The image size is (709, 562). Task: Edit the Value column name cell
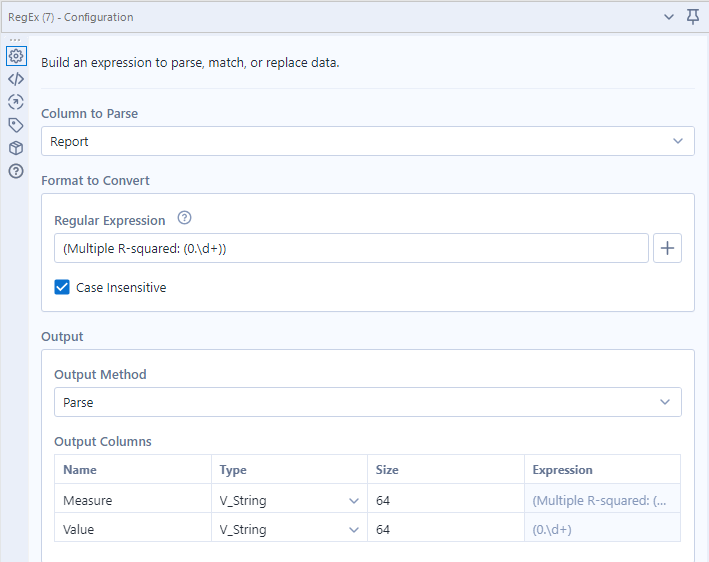(132, 529)
